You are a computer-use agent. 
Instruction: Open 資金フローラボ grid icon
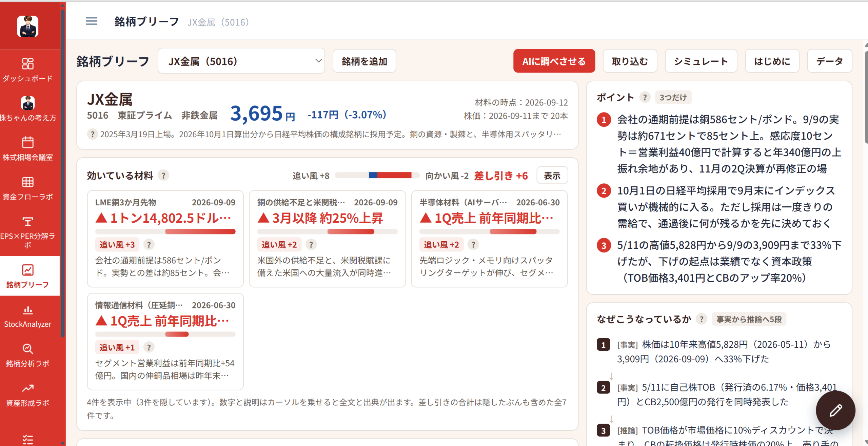coord(28,182)
